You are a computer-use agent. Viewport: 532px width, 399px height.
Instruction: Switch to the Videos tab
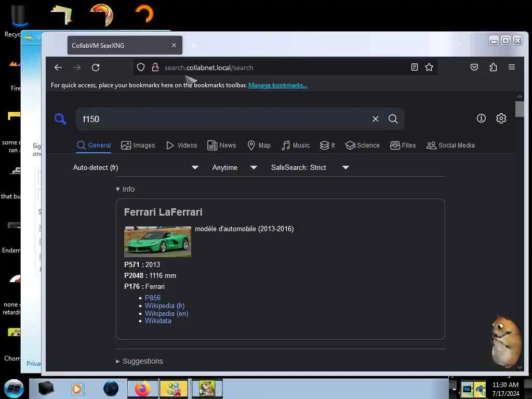[x=181, y=145]
